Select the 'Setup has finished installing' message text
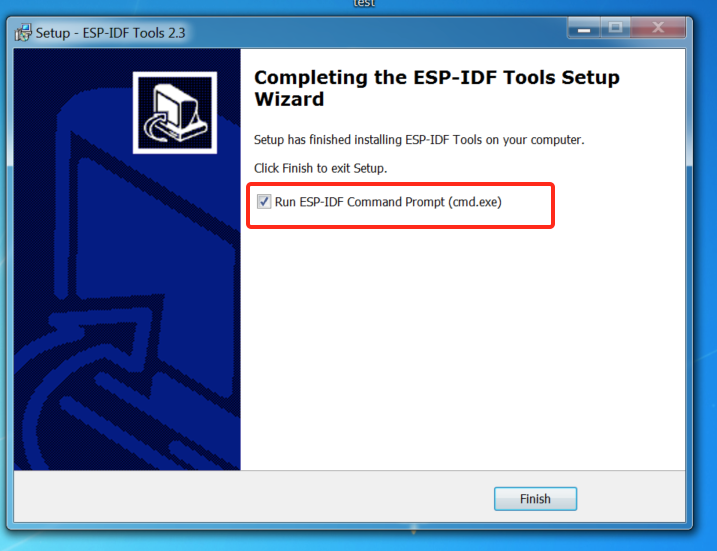 tap(419, 139)
